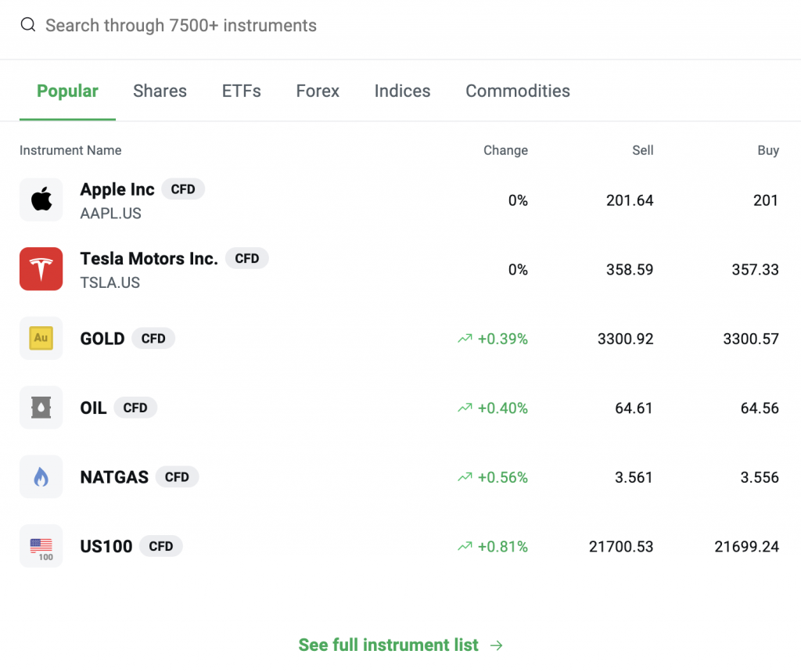Click OIL sell price 64.61
The height and width of the screenshot is (672, 801).
(x=634, y=408)
